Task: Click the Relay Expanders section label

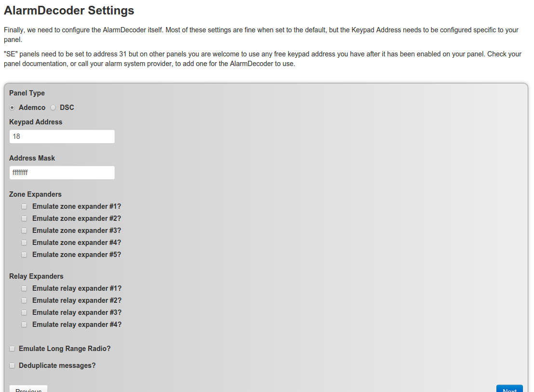Action: 36,276
